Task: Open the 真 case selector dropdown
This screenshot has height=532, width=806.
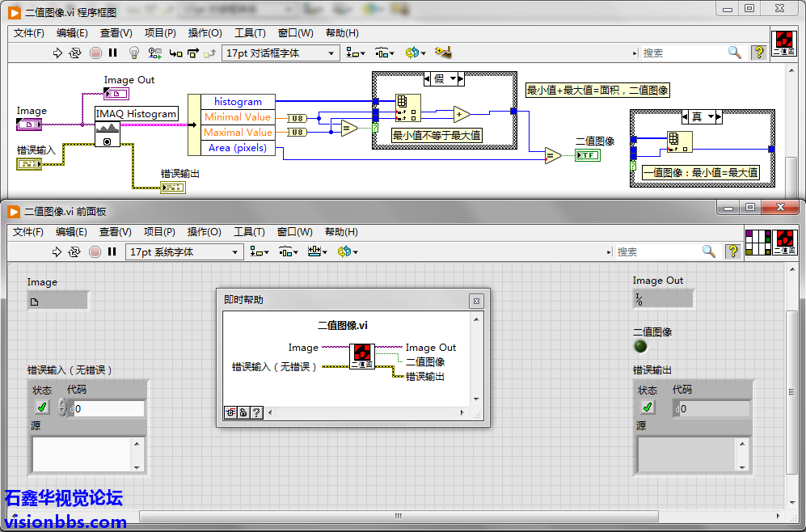Action: click(711, 117)
